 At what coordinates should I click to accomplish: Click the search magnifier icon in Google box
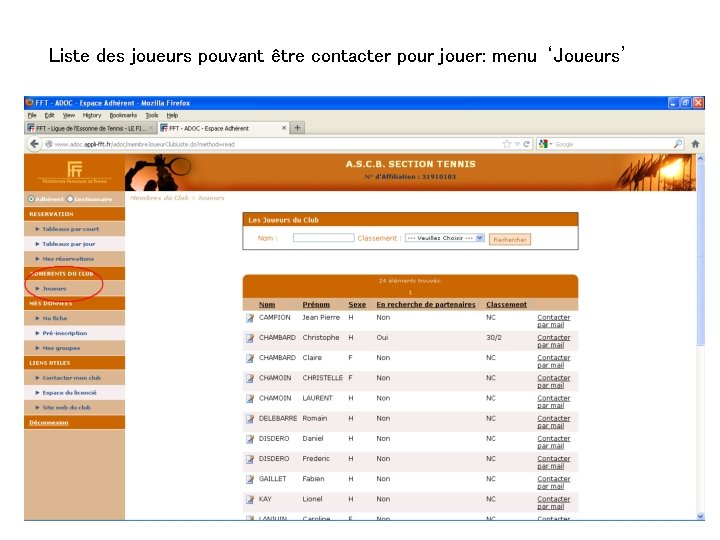(x=678, y=144)
